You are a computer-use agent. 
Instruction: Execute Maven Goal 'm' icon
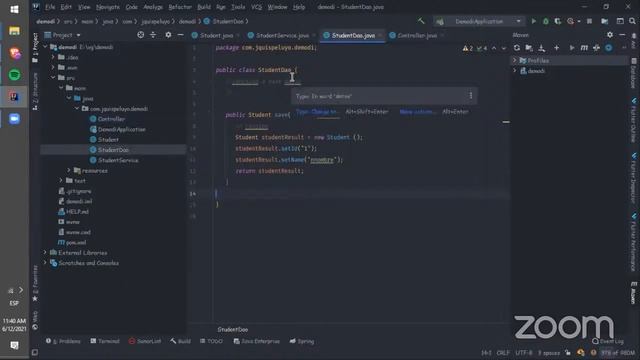coord(584,48)
